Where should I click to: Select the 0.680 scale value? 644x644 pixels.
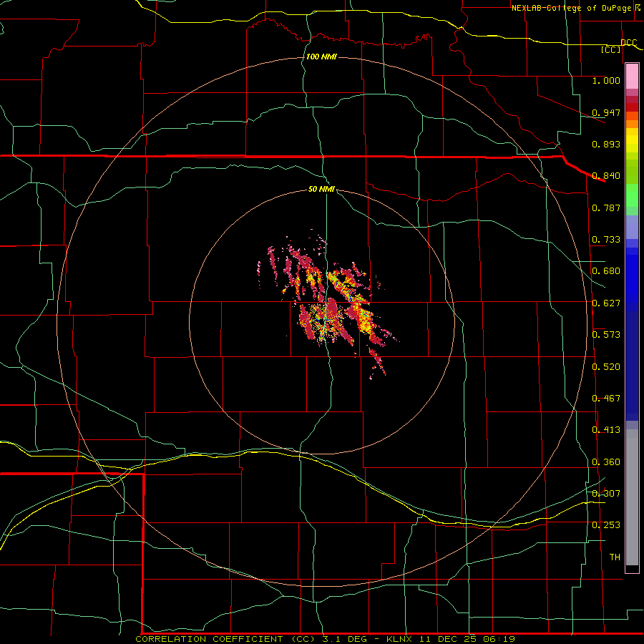606,271
